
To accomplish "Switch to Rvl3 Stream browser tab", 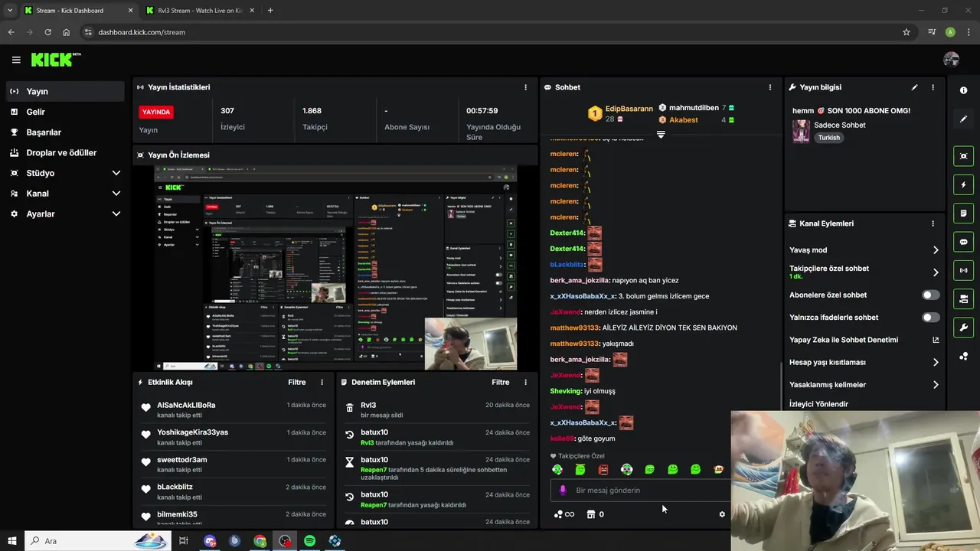I will click(x=201, y=11).
